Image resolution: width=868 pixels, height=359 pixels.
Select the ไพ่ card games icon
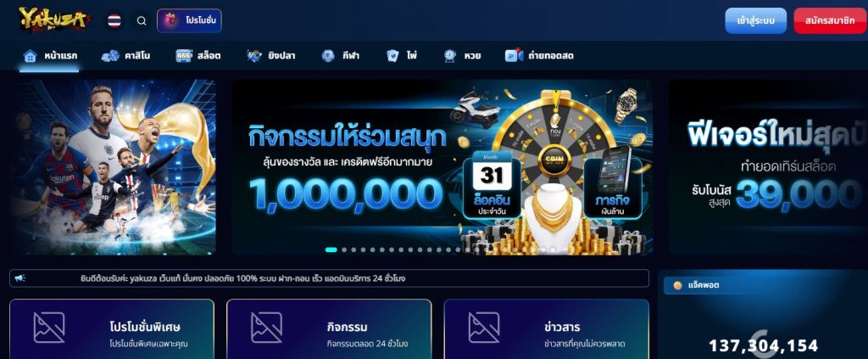(392, 55)
